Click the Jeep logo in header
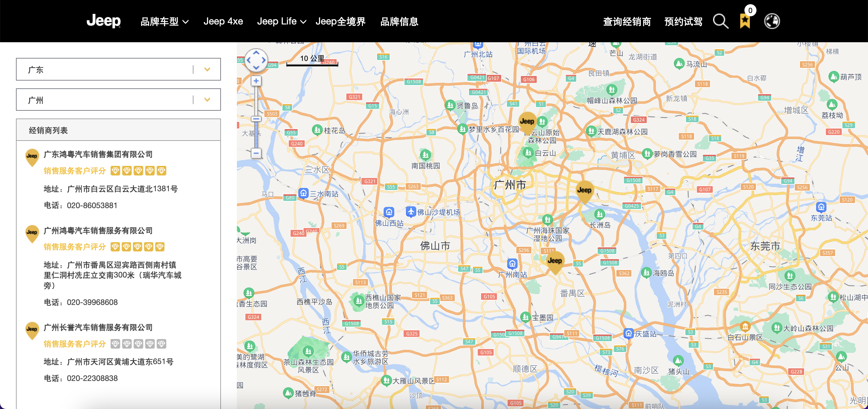Viewport: 868px width, 409px height. click(x=103, y=21)
